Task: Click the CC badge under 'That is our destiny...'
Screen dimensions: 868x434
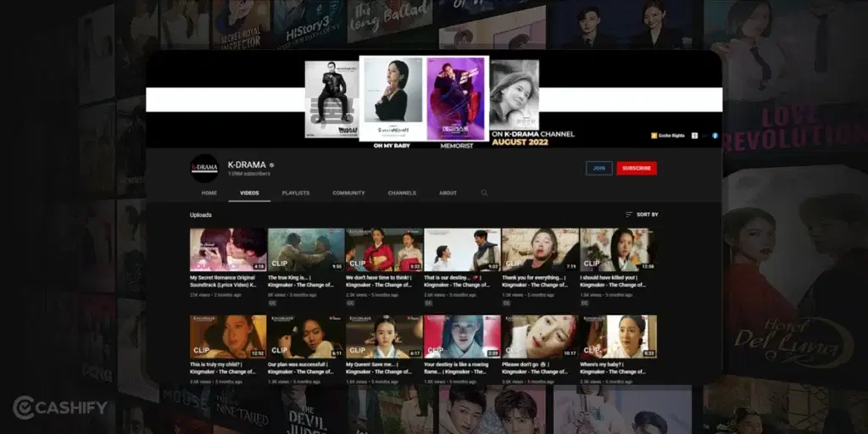Action: (428, 303)
